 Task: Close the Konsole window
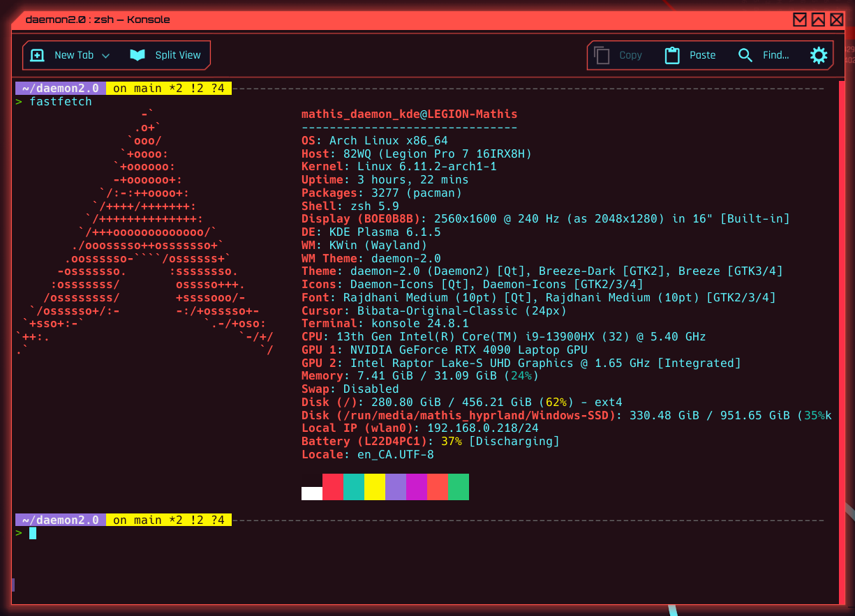click(836, 20)
